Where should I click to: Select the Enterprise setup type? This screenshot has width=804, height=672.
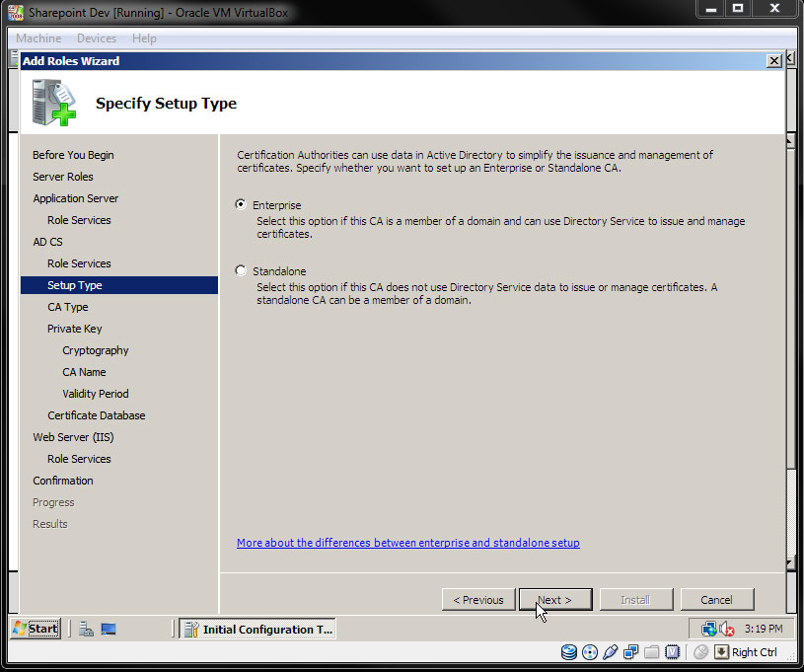[x=241, y=204]
